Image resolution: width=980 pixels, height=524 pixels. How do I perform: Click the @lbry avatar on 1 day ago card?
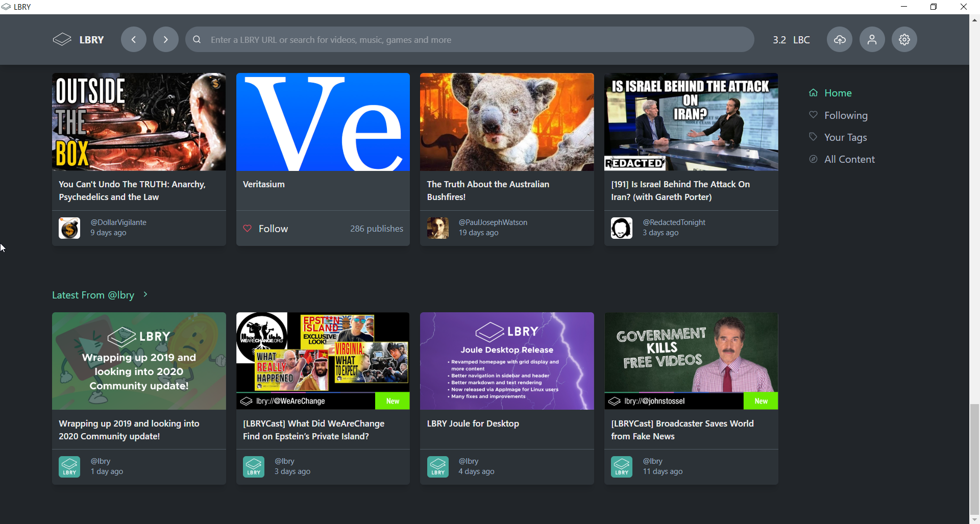tap(69, 467)
